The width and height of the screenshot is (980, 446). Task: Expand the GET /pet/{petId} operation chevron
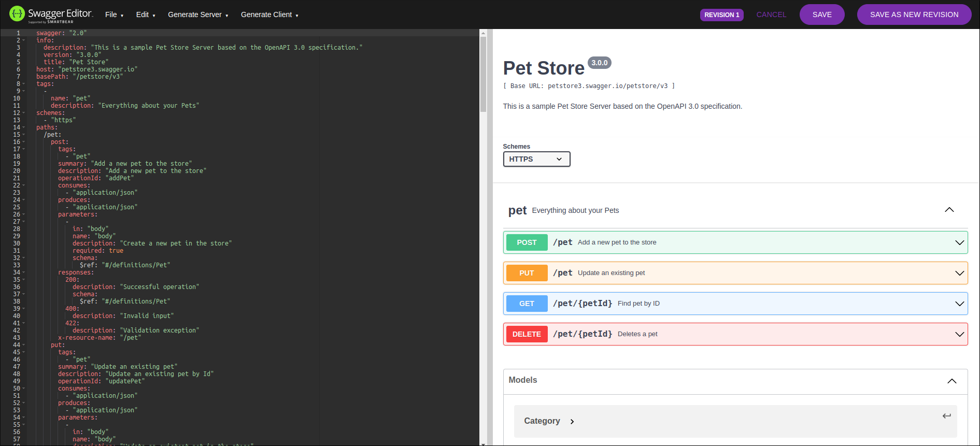tap(959, 304)
